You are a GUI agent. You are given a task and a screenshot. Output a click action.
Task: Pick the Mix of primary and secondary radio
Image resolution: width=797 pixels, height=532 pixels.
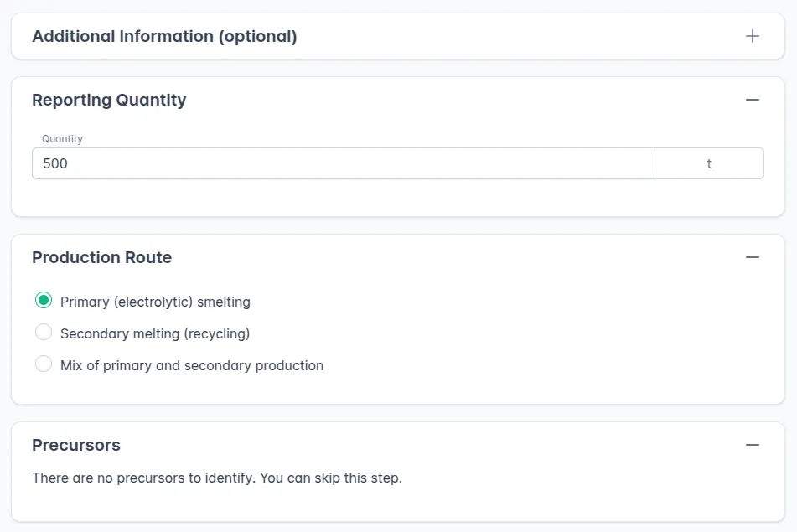(x=44, y=364)
